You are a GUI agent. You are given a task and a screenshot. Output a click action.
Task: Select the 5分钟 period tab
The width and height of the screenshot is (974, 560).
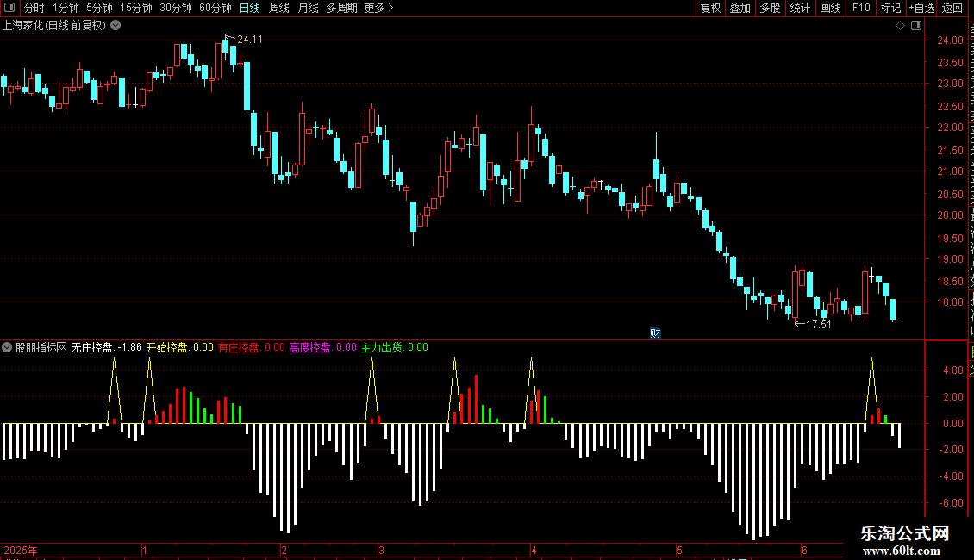click(99, 8)
